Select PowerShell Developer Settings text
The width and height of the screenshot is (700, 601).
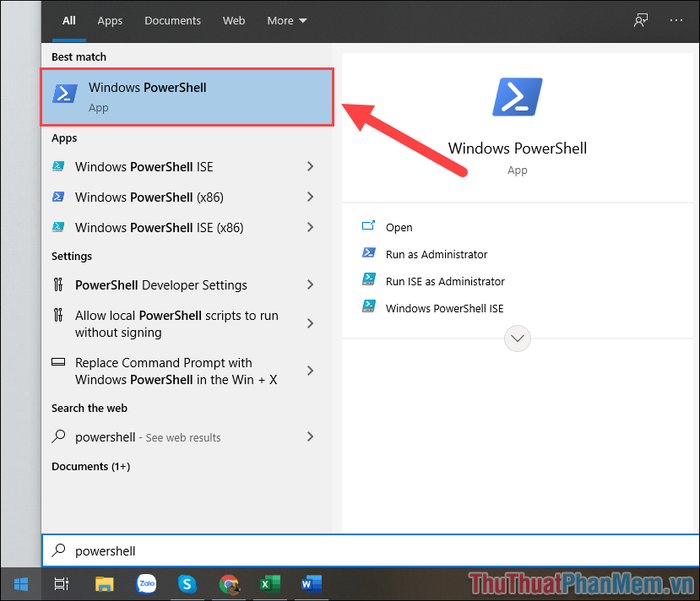click(x=161, y=285)
